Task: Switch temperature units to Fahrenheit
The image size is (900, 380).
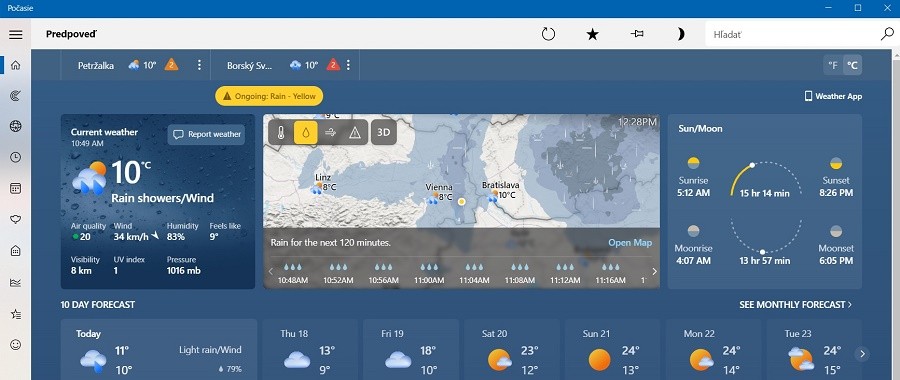Action: 833,65
